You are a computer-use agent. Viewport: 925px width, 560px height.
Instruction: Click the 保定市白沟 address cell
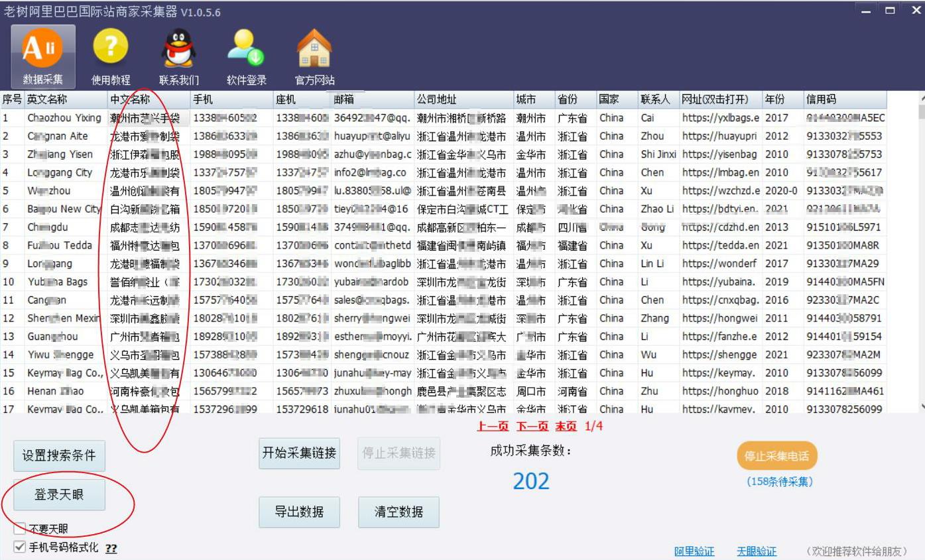click(x=464, y=209)
